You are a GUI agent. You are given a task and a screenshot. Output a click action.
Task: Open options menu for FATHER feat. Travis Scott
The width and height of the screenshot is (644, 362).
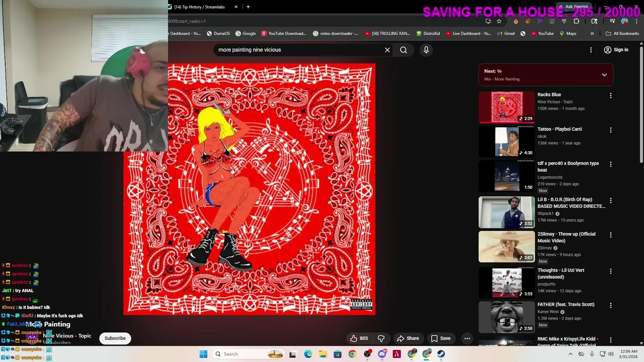point(611,305)
